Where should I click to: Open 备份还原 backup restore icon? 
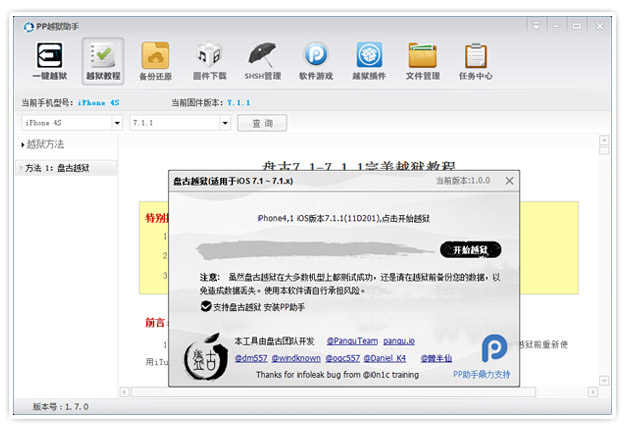[155, 61]
